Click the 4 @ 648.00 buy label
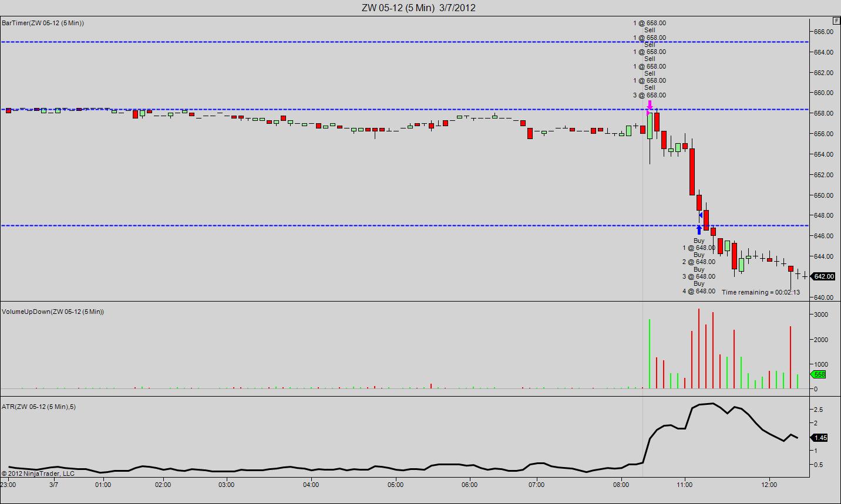This screenshot has width=841, height=504. [x=699, y=291]
